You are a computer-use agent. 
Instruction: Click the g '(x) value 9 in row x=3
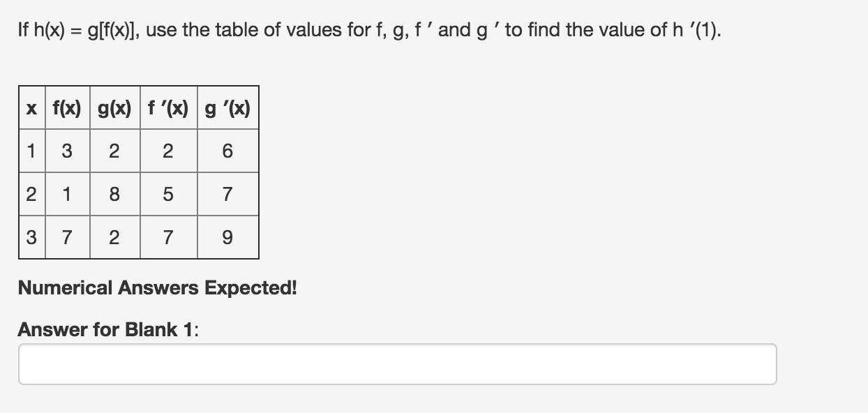tap(227, 238)
